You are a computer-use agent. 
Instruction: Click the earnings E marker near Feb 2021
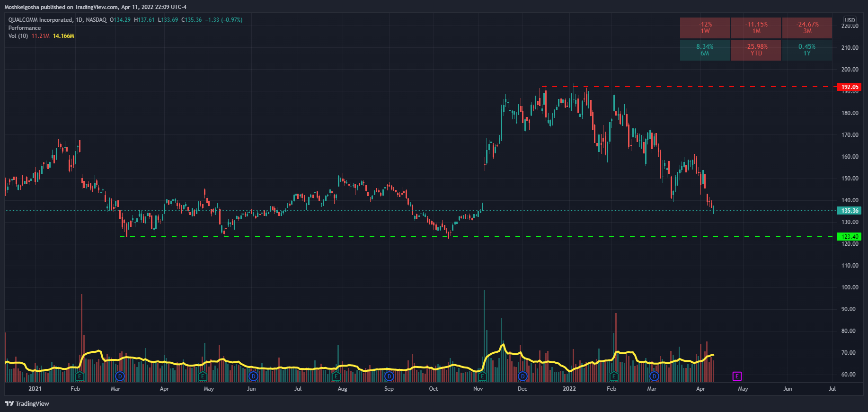80,376
